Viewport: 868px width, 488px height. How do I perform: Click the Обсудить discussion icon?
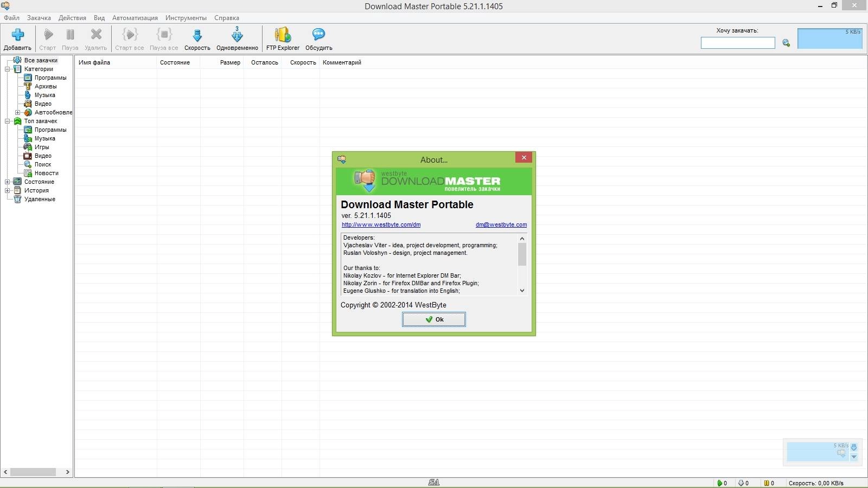pyautogui.click(x=318, y=35)
